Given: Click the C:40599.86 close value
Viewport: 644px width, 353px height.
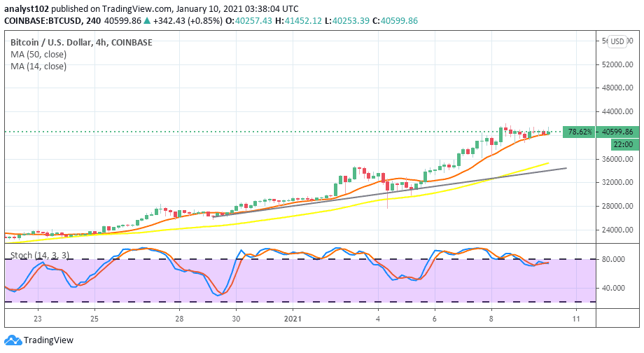Looking at the screenshot, I should point(395,20).
